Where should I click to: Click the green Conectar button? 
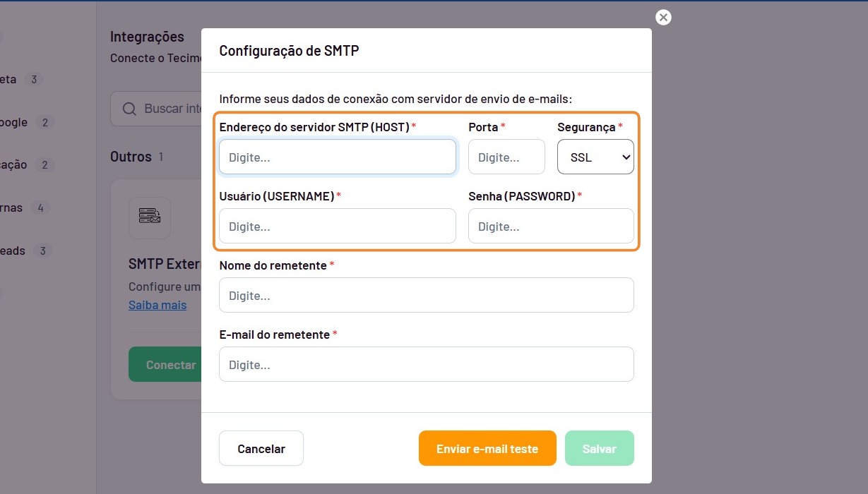tap(165, 364)
